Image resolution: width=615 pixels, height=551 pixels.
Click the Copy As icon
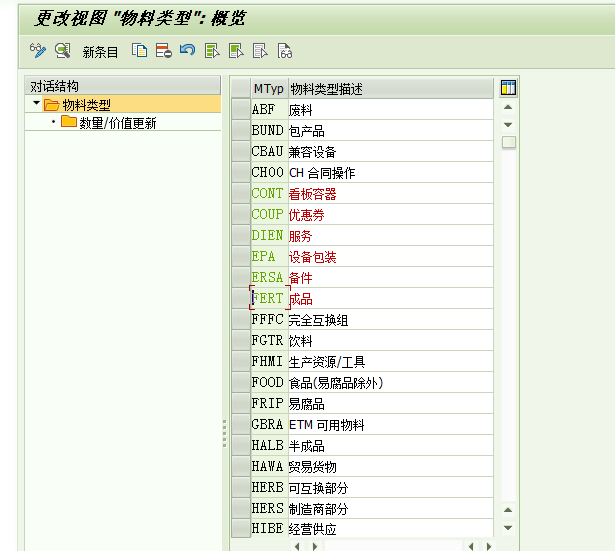[x=140, y=51]
